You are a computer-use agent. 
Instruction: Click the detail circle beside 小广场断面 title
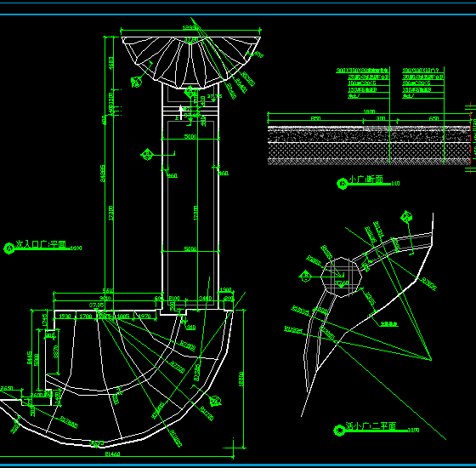pos(342,183)
